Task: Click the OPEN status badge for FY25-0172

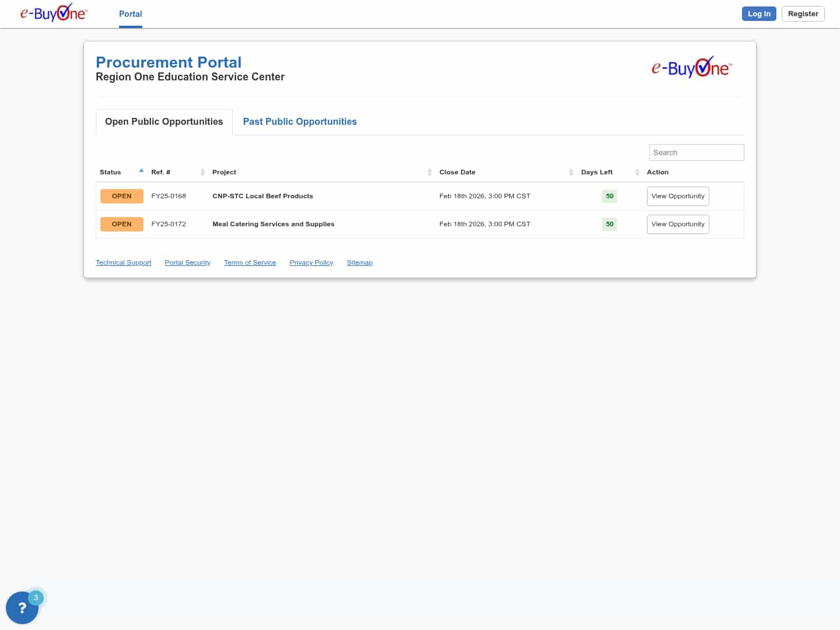Action: 121,225
